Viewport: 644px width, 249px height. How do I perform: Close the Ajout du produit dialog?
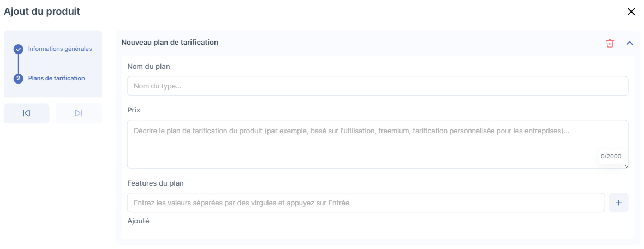(x=631, y=11)
